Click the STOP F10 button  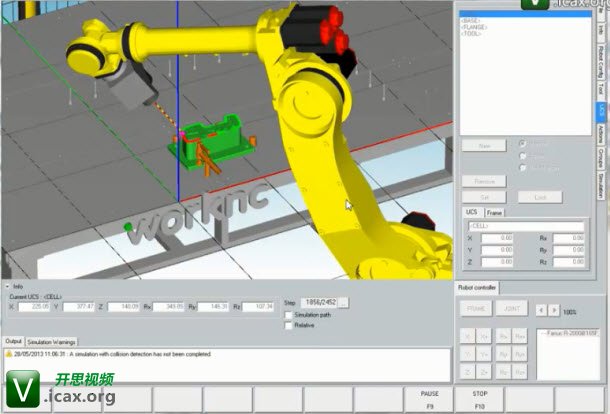[x=480, y=400]
